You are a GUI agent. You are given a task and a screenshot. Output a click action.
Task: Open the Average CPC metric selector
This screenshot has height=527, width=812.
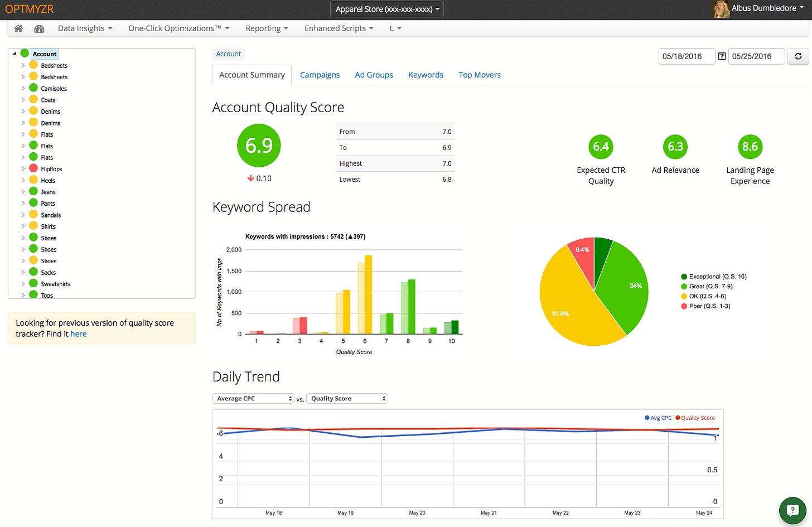[x=253, y=398]
